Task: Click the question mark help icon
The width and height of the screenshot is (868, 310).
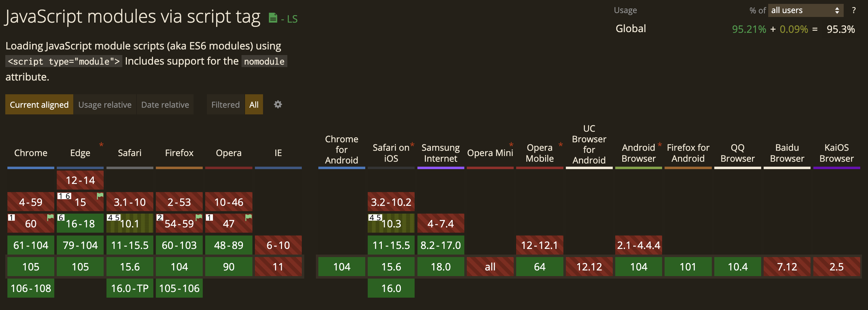Action: click(854, 10)
